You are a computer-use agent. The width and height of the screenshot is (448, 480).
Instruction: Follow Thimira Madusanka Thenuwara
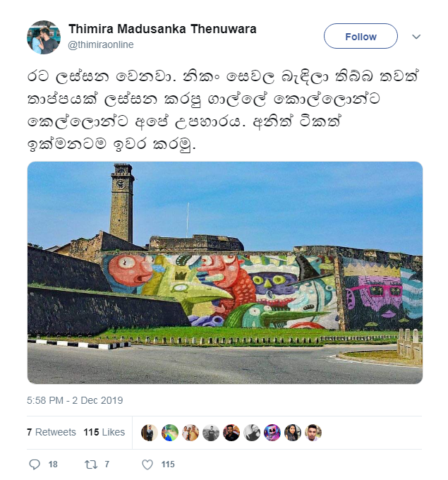(361, 36)
